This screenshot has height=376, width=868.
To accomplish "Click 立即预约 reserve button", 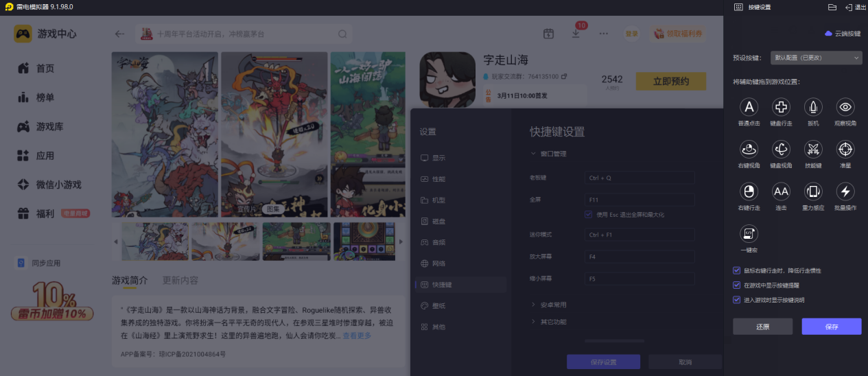I will [671, 82].
